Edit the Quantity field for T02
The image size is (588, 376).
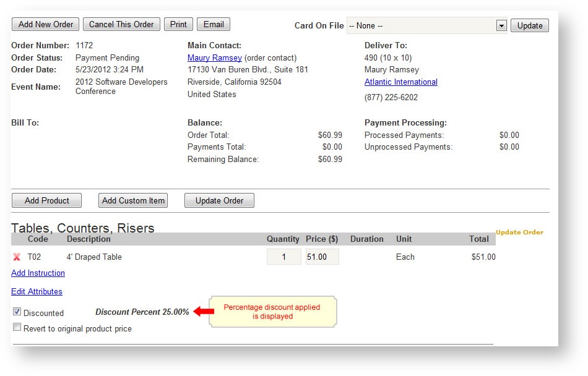pyautogui.click(x=283, y=257)
